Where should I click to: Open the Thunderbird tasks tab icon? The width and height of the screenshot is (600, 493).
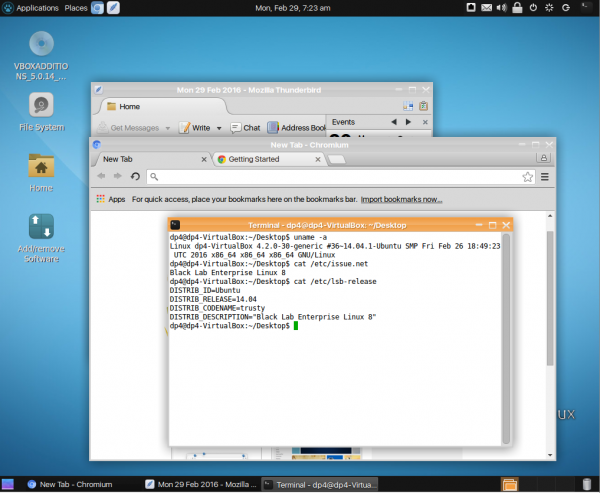[x=423, y=106]
